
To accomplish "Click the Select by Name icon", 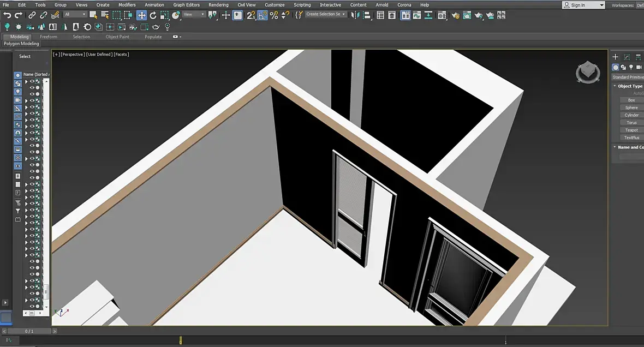I will click(105, 15).
